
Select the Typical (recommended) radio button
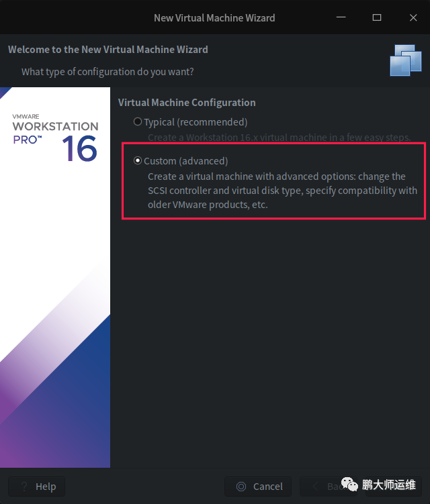pyautogui.click(x=138, y=122)
